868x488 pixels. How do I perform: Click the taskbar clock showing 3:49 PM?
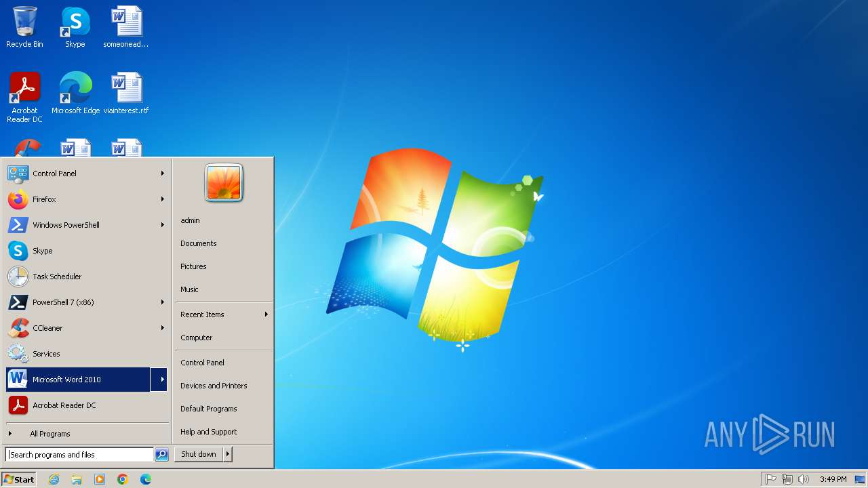(833, 479)
